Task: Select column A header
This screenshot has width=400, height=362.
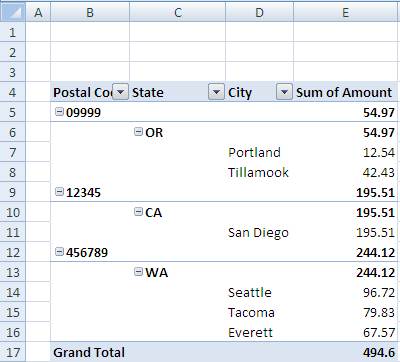Action: (38, 12)
